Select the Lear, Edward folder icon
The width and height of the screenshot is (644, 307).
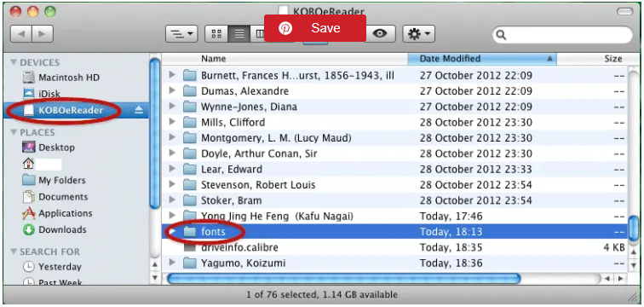pos(189,169)
